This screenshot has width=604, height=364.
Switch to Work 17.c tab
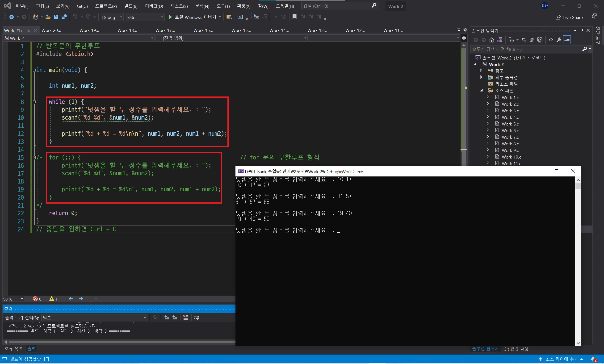pos(165,30)
